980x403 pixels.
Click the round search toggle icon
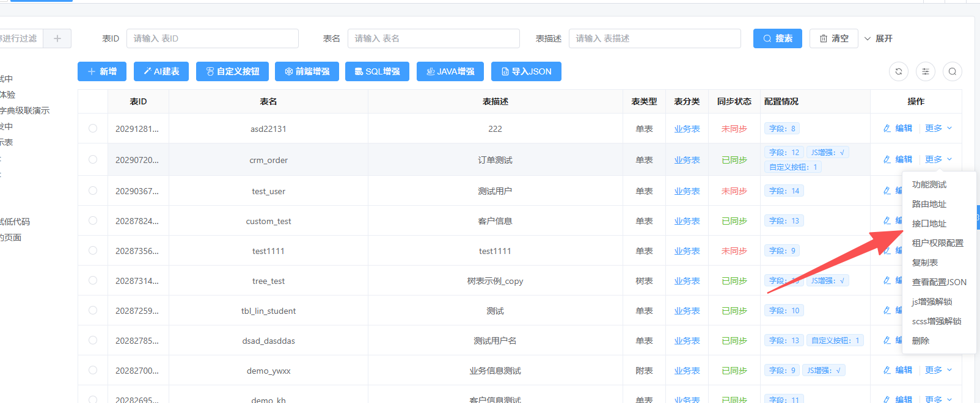point(952,71)
